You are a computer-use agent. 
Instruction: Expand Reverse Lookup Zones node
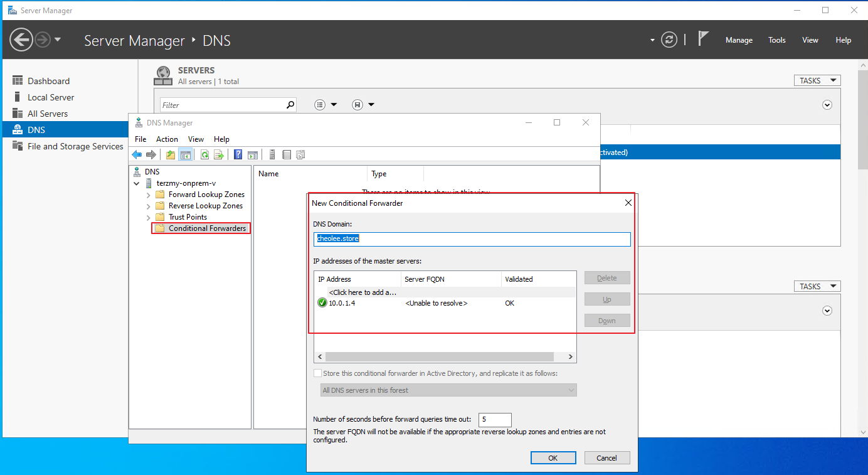point(149,206)
